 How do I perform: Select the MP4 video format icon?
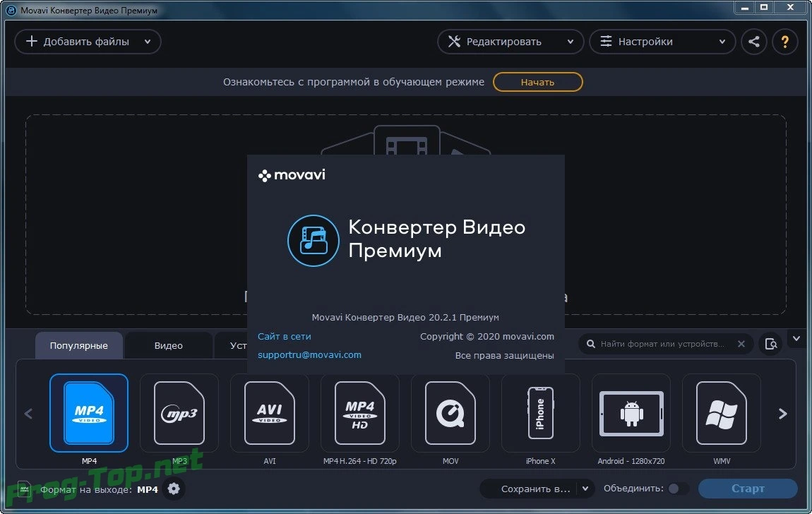(88, 412)
